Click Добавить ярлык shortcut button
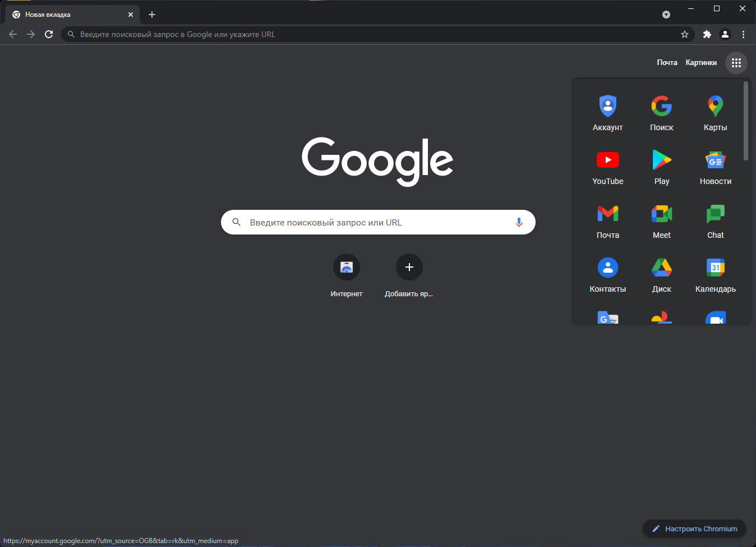756x547 pixels. tap(409, 275)
